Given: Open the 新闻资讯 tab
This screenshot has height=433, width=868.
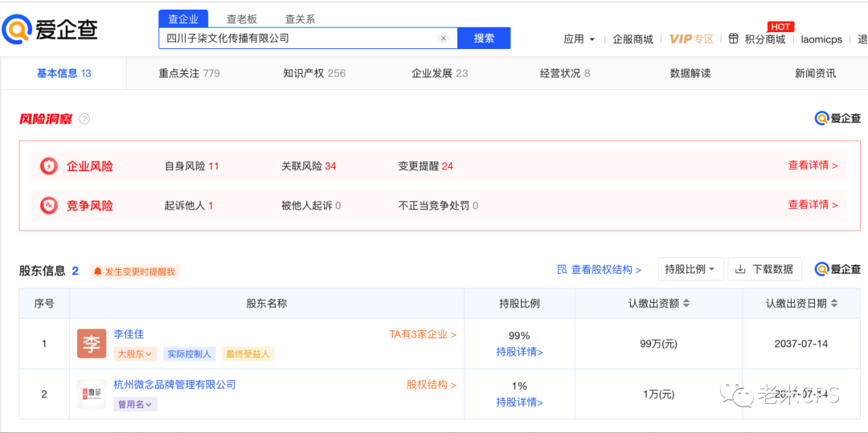Looking at the screenshot, I should pyautogui.click(x=815, y=73).
